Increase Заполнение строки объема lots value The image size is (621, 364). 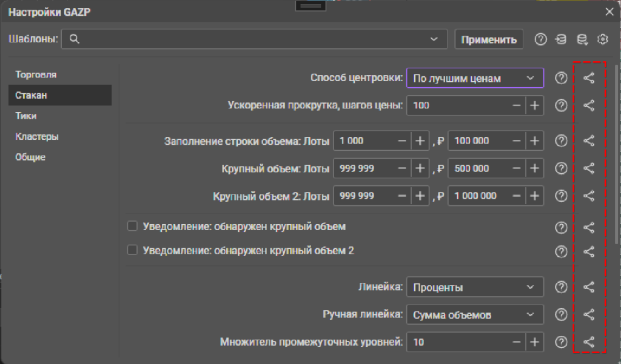[420, 141]
